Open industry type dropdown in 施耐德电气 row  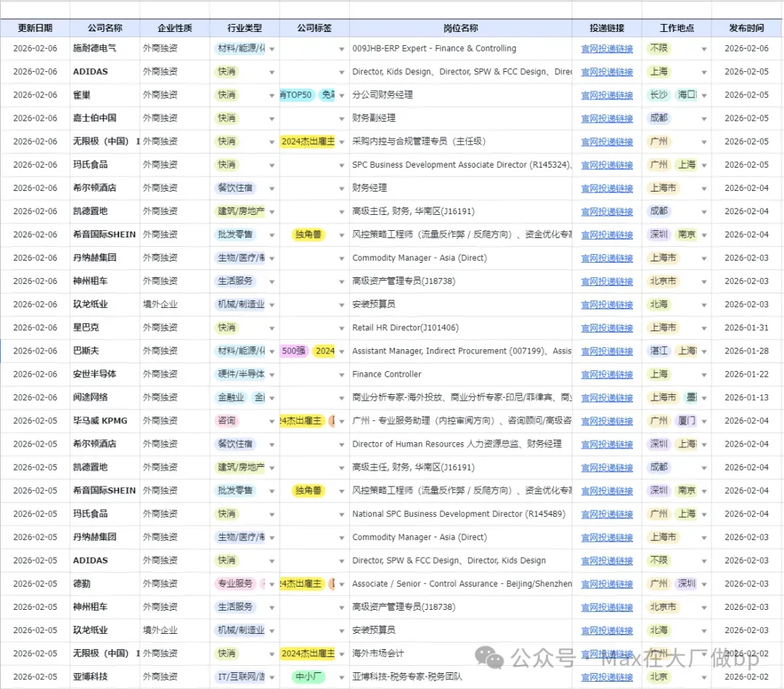[272, 49]
